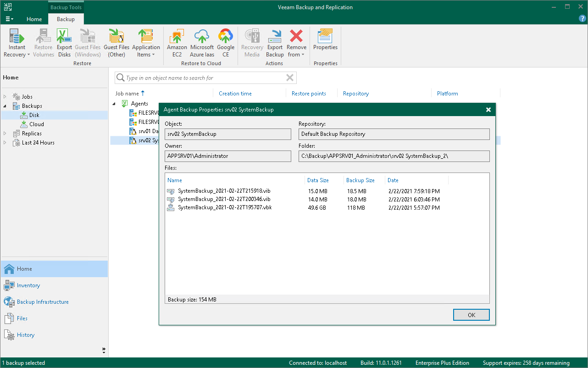The image size is (588, 368).
Task: Expand the Last 24 Hours node
Action: pos(6,143)
